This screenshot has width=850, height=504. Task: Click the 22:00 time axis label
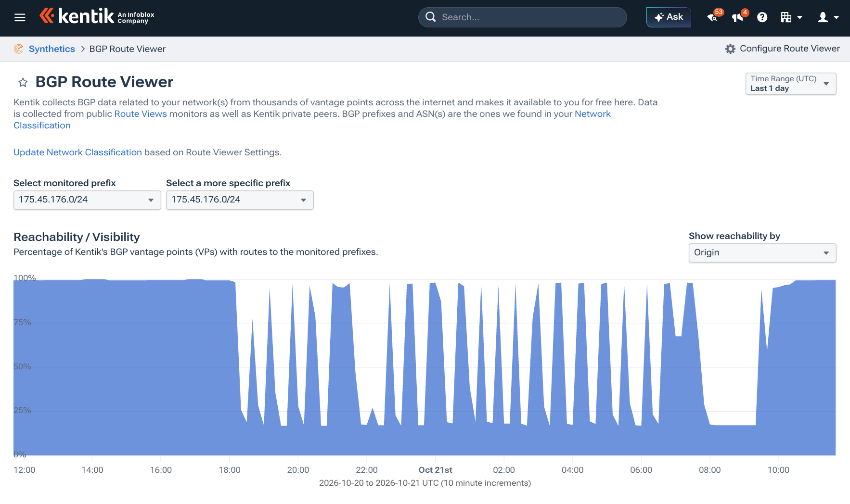(367, 470)
